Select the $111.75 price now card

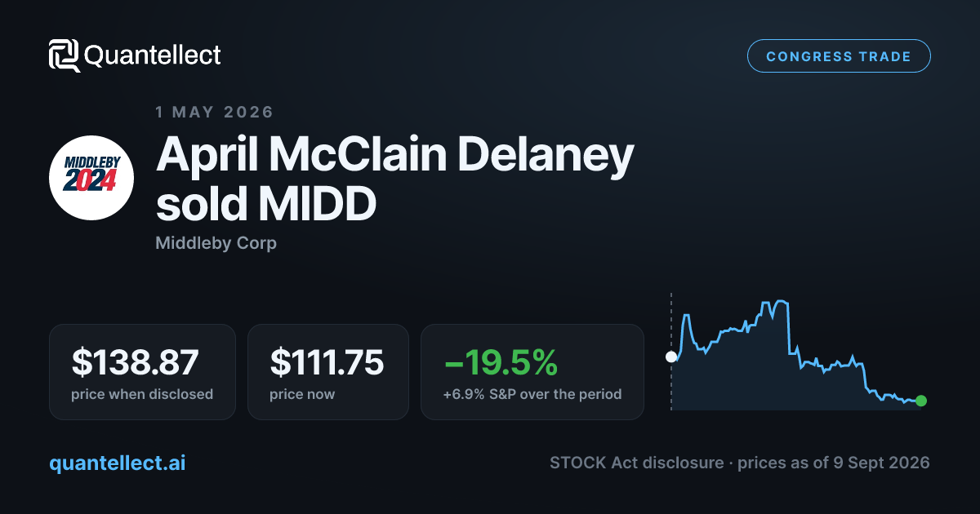(x=327, y=372)
